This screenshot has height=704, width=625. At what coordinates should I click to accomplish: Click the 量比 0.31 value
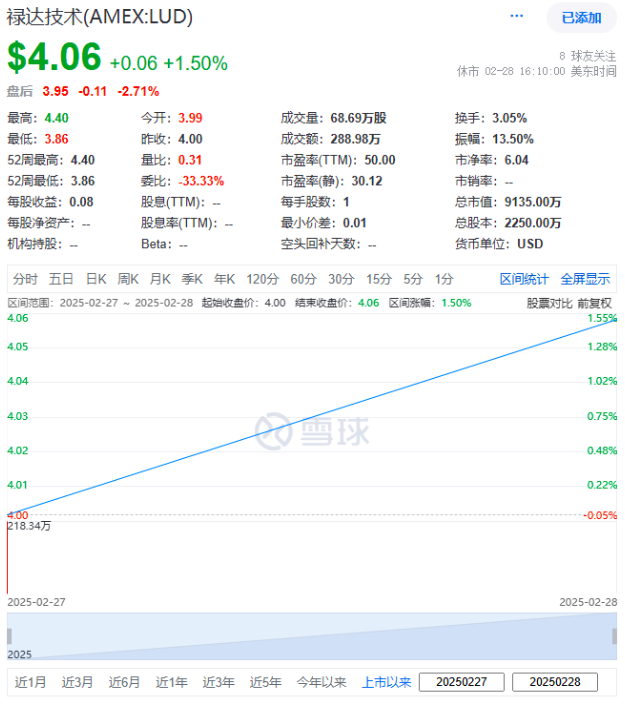190,160
